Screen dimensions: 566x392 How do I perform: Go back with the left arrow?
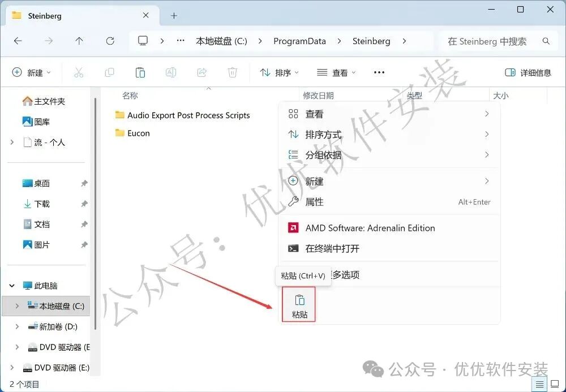[x=18, y=41]
